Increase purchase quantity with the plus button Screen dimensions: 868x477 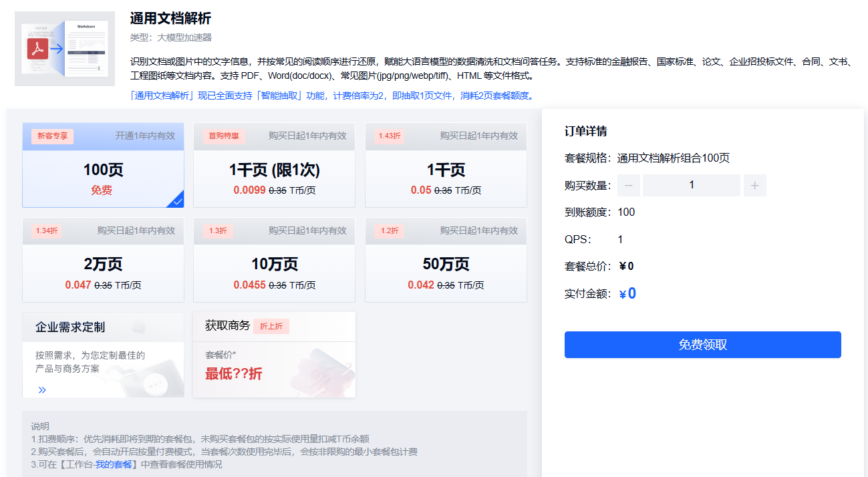(755, 185)
